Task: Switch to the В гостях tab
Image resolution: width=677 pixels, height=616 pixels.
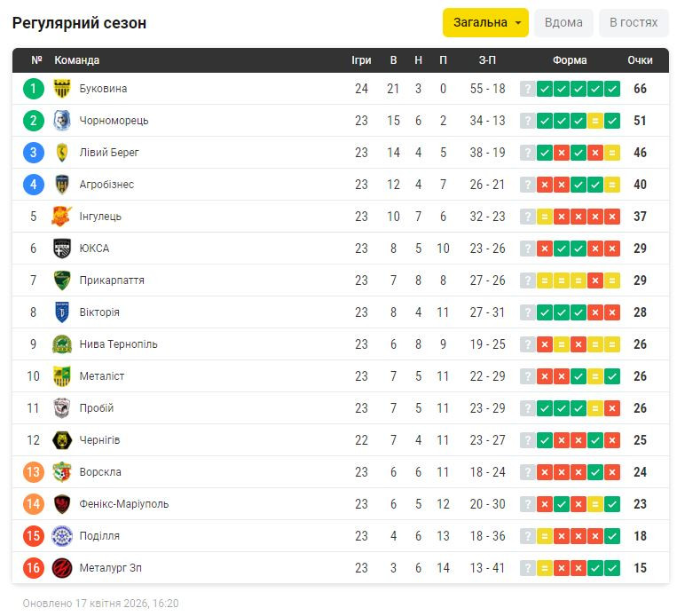Action: click(x=634, y=23)
